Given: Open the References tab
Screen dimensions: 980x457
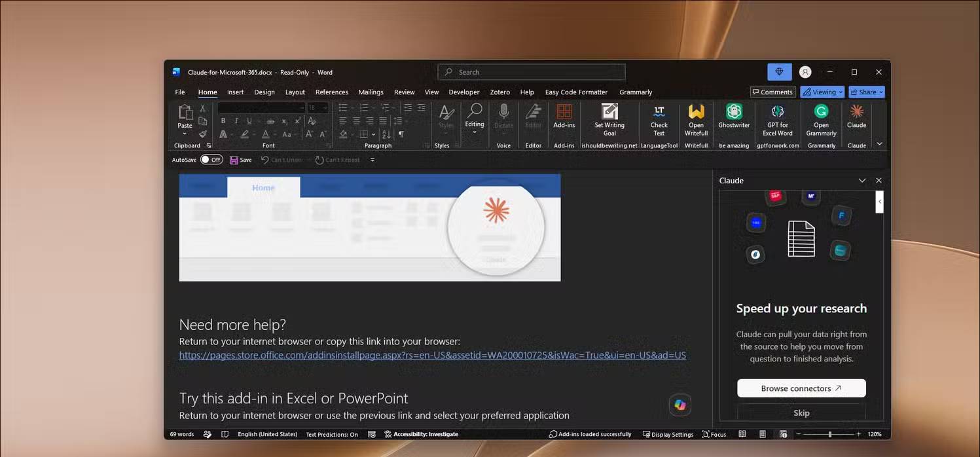Looking at the screenshot, I should click(332, 92).
